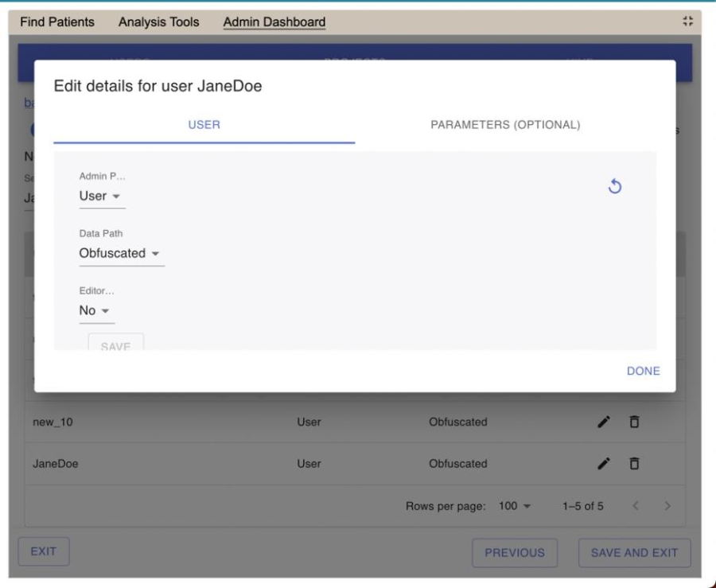Click the PREVIOUS button
Image resolution: width=716 pixels, height=588 pixels.
pos(514,553)
